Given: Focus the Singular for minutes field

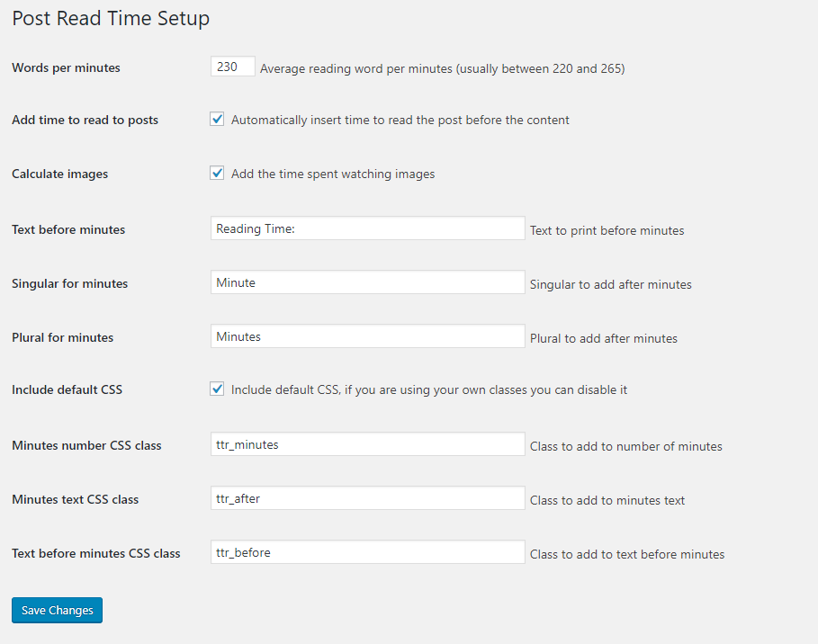Looking at the screenshot, I should (x=368, y=282).
